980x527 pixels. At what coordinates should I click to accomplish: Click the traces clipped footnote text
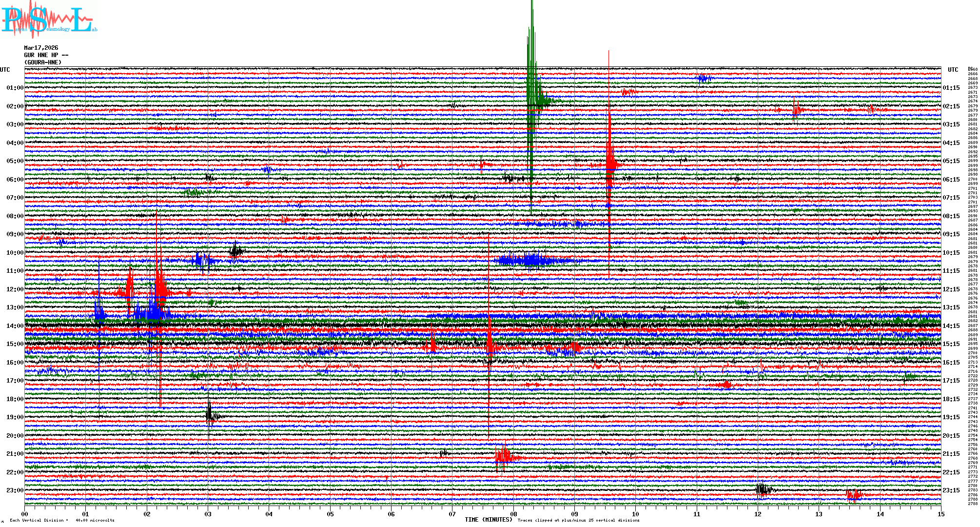[578, 520]
